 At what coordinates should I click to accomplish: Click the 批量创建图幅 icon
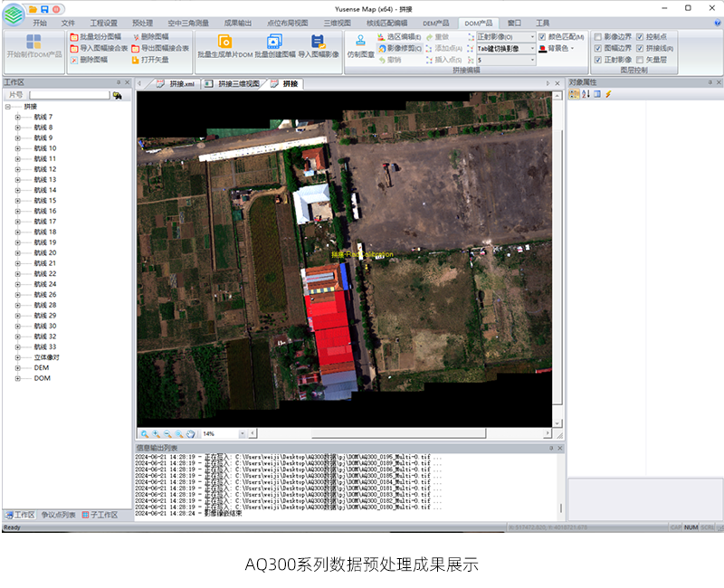[x=274, y=42]
